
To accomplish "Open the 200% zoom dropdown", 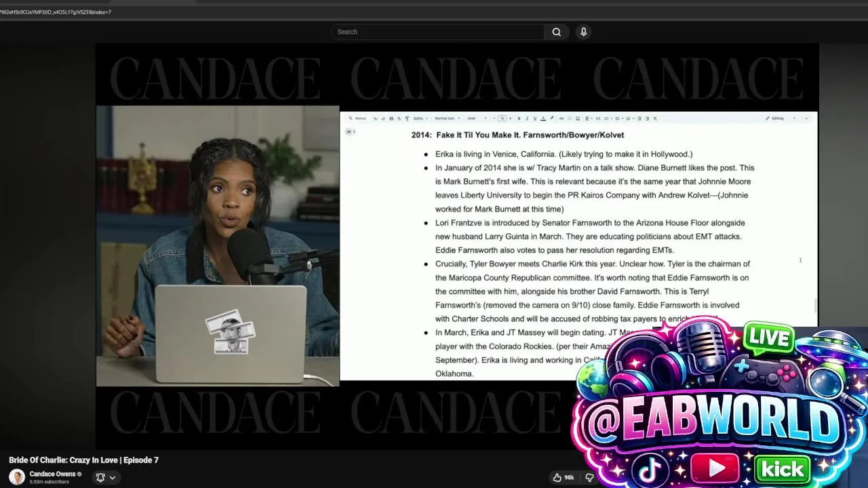I will click(x=420, y=119).
